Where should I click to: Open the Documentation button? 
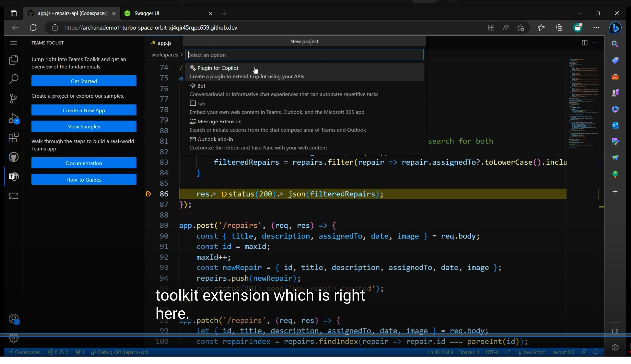pyautogui.click(x=84, y=163)
